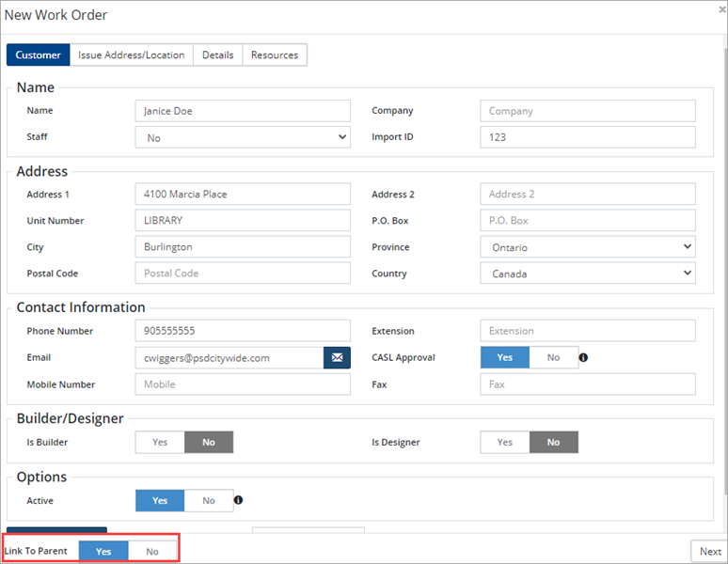Click the email envelope icon button

pyautogui.click(x=337, y=358)
